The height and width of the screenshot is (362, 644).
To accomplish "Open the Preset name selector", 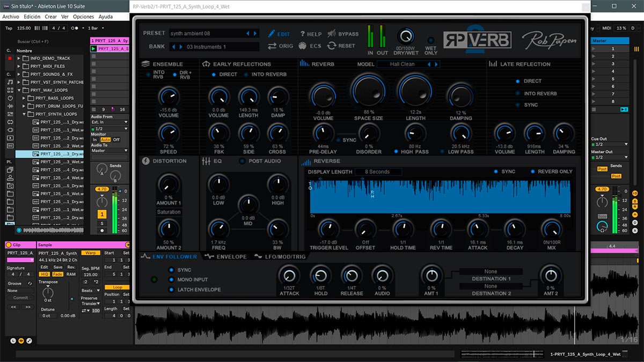I will pos(214,34).
